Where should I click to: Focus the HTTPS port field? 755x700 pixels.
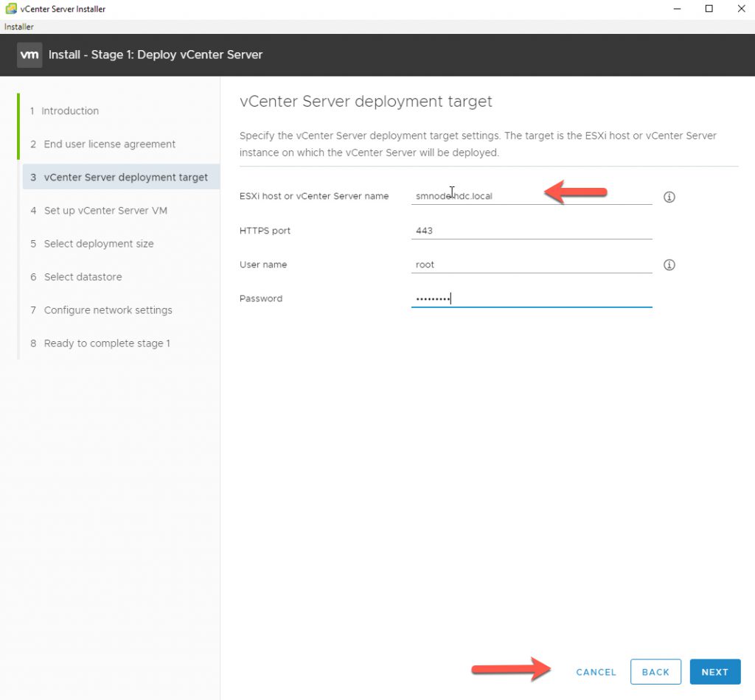532,231
